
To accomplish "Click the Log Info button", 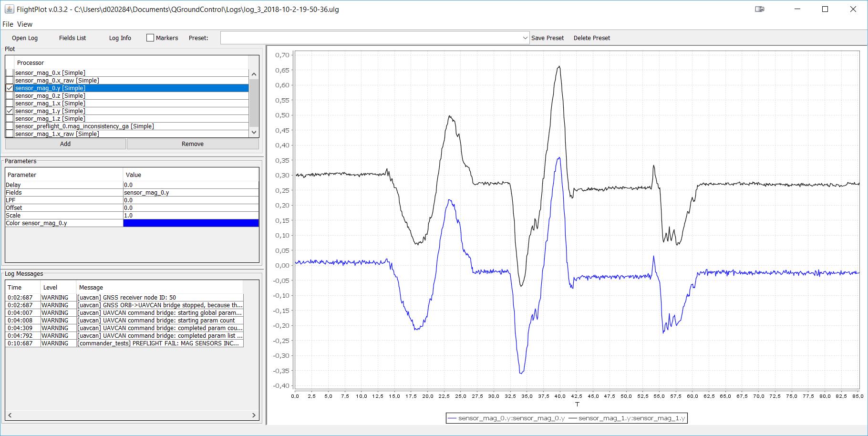I will pyautogui.click(x=120, y=38).
